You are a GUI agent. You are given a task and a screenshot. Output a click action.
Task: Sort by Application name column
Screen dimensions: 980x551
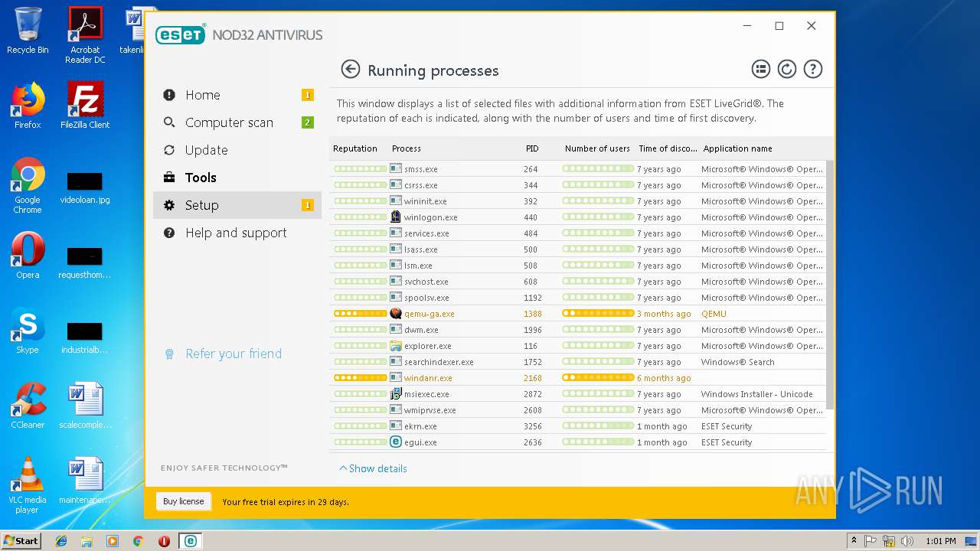click(x=738, y=148)
